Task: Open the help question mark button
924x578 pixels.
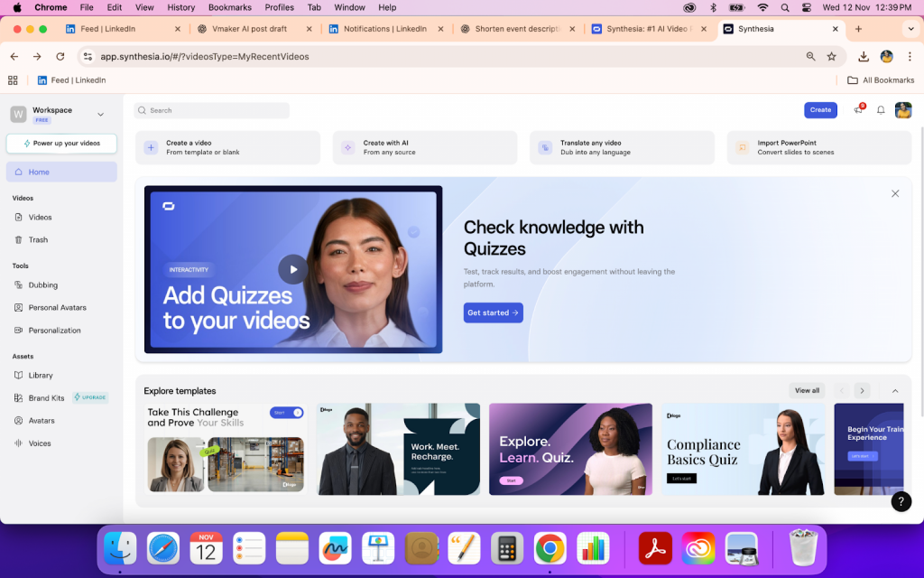Action: point(901,502)
